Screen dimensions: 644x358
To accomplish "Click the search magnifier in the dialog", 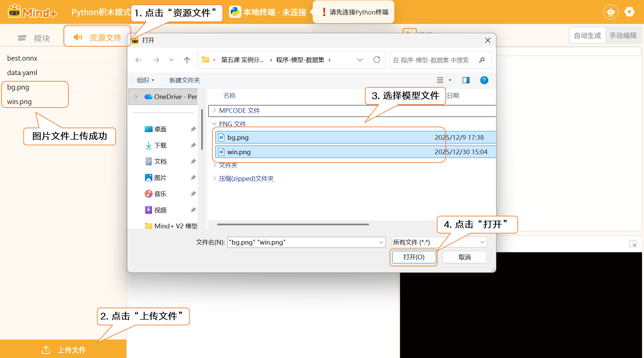I will (482, 60).
